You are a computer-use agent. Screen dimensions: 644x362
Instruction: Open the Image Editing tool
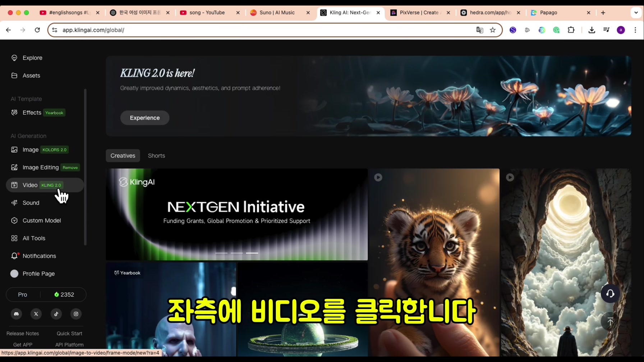[x=45, y=167]
